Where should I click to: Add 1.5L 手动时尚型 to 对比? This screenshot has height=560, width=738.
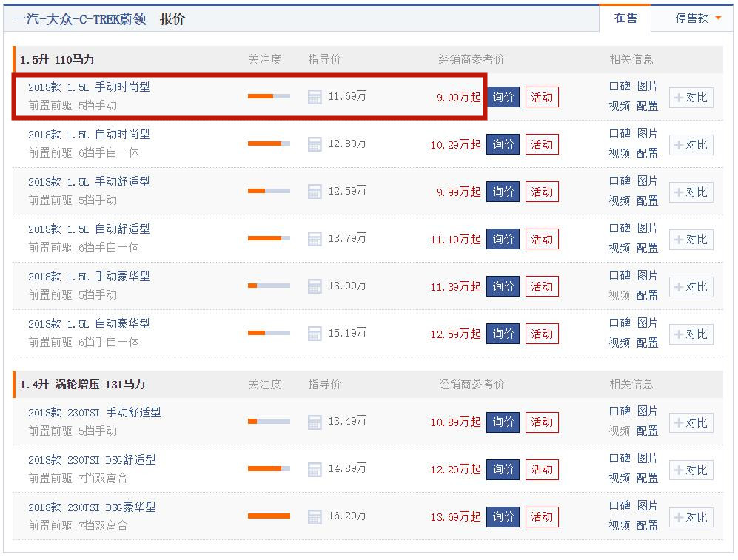[x=691, y=98]
